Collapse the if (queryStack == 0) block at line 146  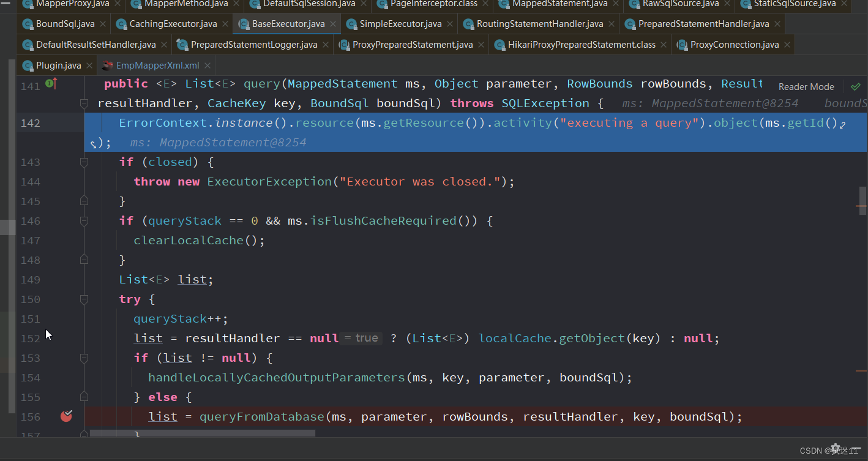tap(84, 220)
